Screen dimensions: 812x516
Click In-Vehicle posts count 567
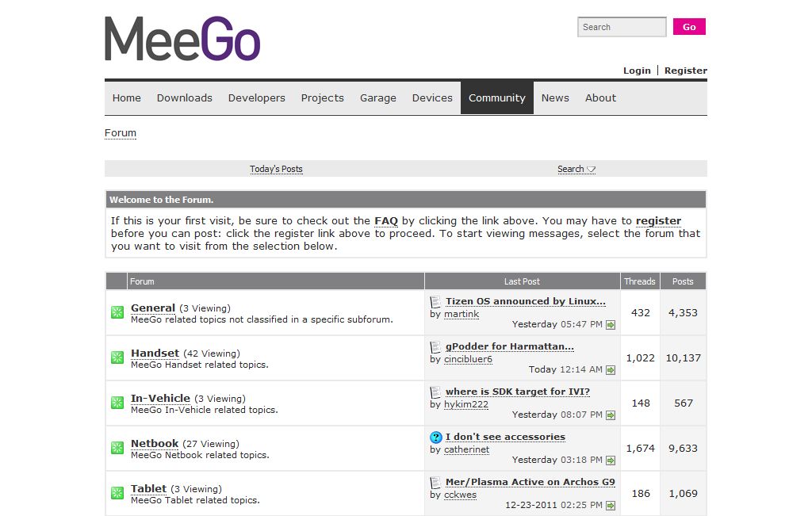click(x=683, y=403)
